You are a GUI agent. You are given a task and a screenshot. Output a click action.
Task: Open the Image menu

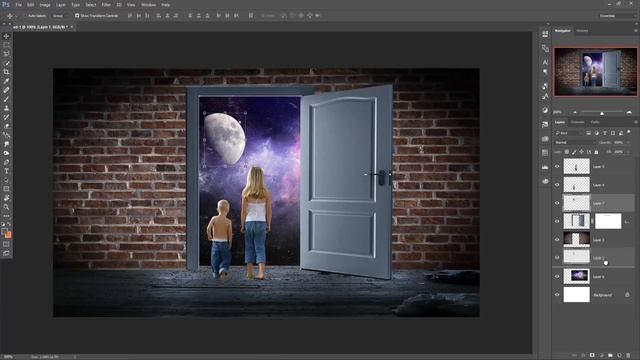click(x=45, y=5)
